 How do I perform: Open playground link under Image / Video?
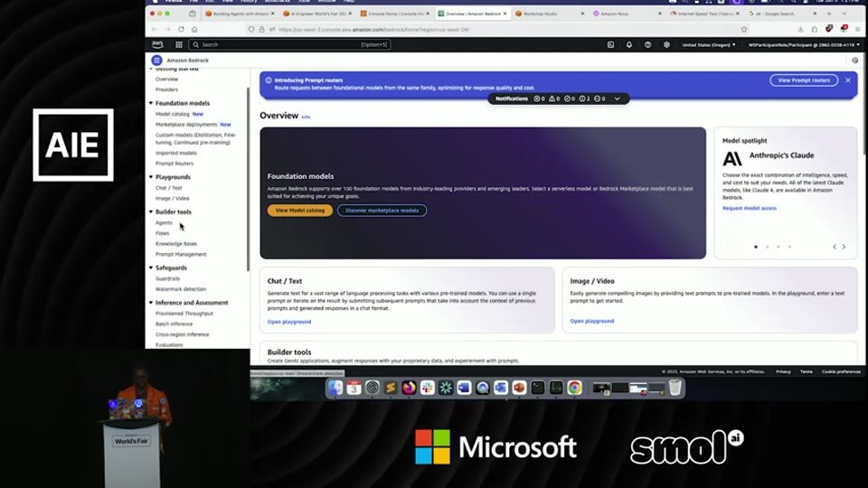tap(591, 321)
